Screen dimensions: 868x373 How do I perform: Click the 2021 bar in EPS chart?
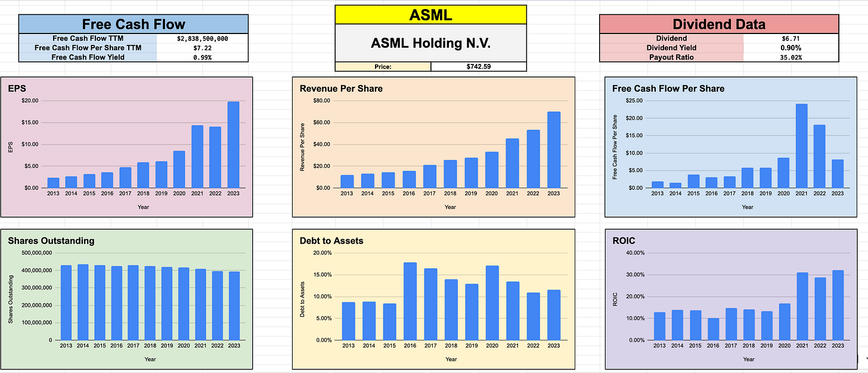[197, 157]
